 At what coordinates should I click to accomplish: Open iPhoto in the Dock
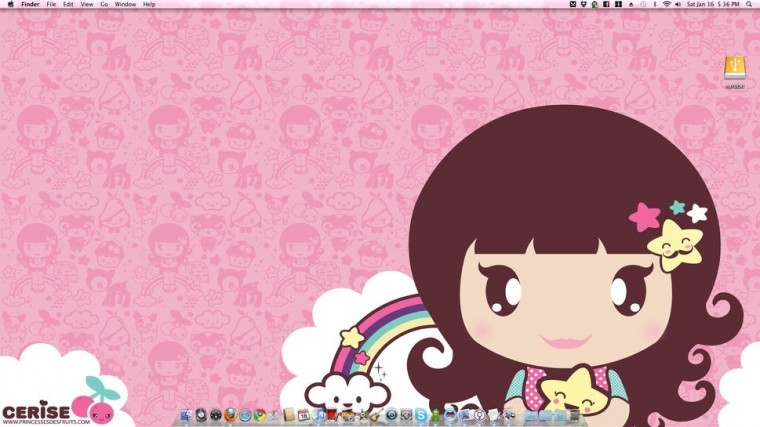348,415
